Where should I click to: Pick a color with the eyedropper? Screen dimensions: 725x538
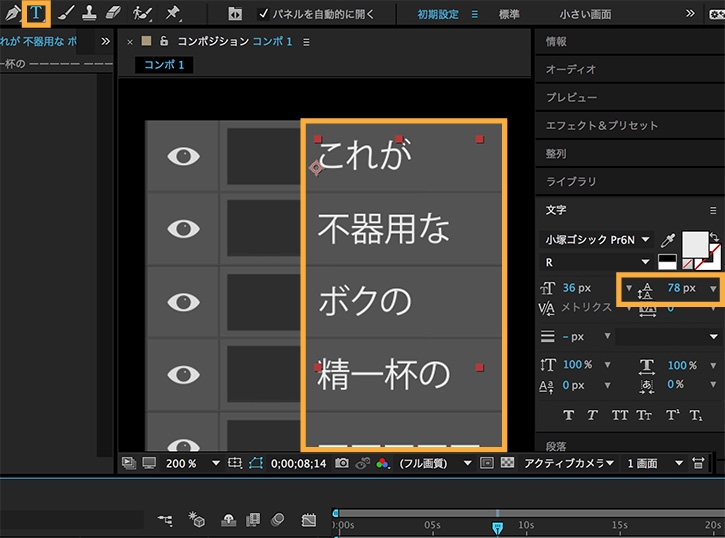pos(668,239)
